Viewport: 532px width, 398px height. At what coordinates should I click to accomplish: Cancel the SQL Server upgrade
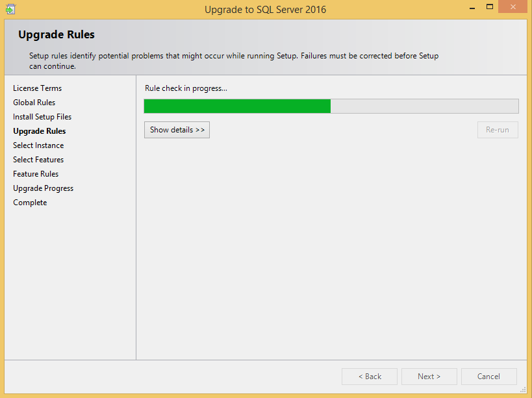(x=489, y=377)
